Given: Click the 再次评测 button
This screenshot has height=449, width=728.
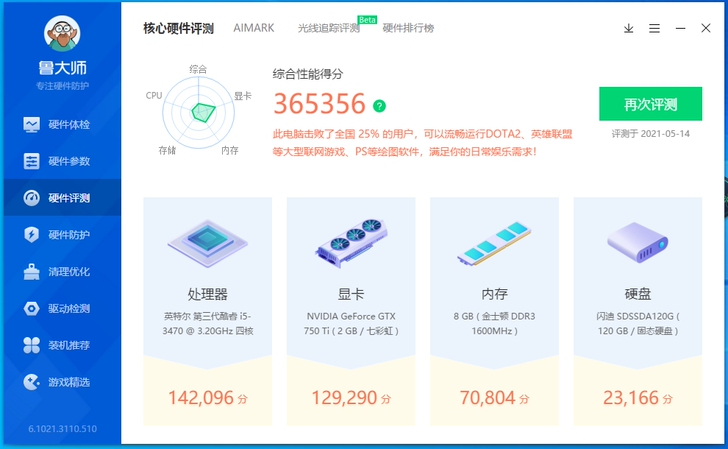Looking at the screenshot, I should [650, 104].
